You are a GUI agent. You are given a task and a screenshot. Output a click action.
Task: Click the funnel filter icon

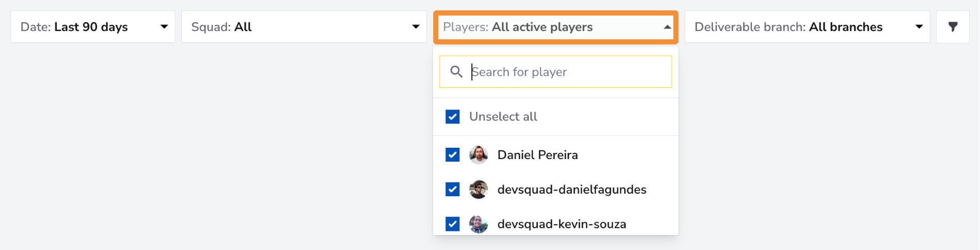click(953, 27)
